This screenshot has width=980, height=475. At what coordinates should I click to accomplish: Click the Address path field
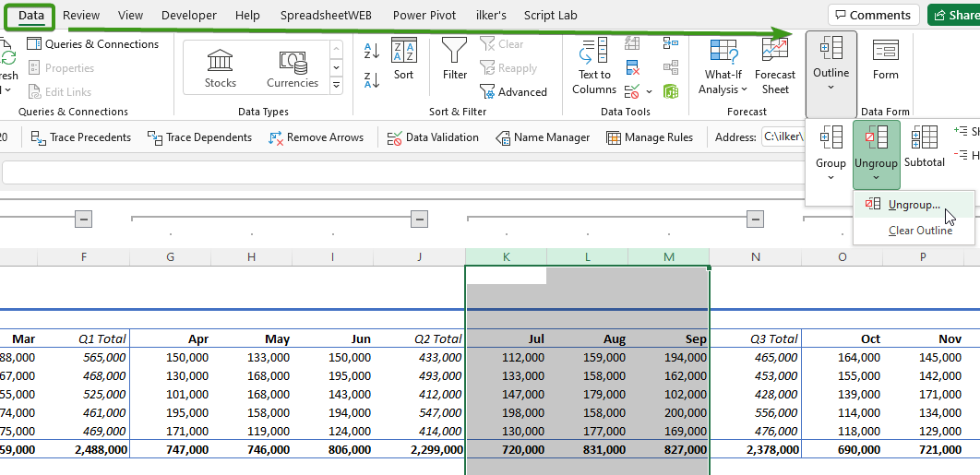[x=783, y=137]
